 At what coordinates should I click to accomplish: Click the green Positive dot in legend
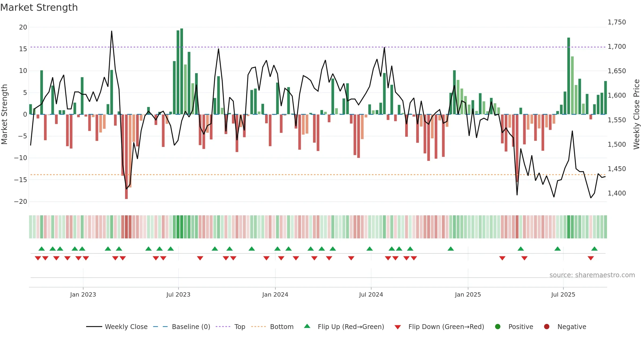(498, 327)
